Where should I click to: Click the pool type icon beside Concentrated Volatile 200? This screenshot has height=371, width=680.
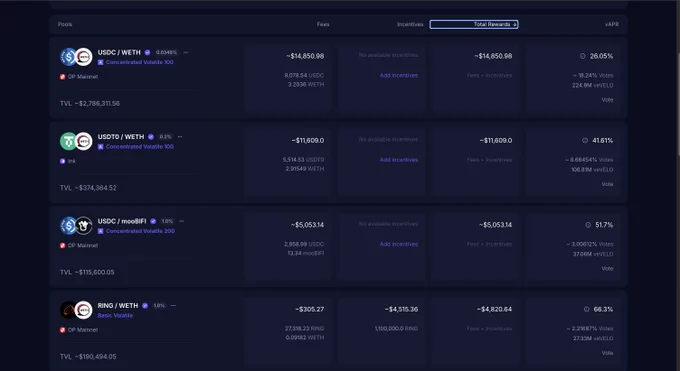tap(101, 231)
